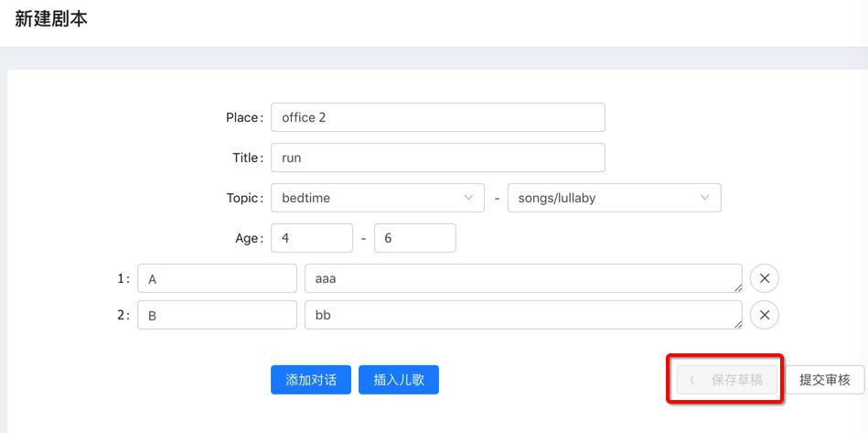Click the resize handle of the bb text area
868x433 pixels.
coord(737,324)
